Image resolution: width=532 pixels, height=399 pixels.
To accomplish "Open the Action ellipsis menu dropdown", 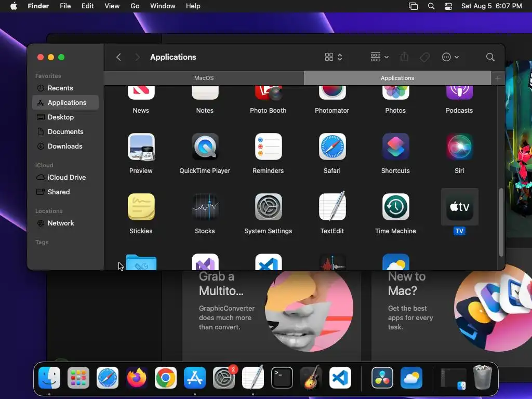I will (450, 57).
